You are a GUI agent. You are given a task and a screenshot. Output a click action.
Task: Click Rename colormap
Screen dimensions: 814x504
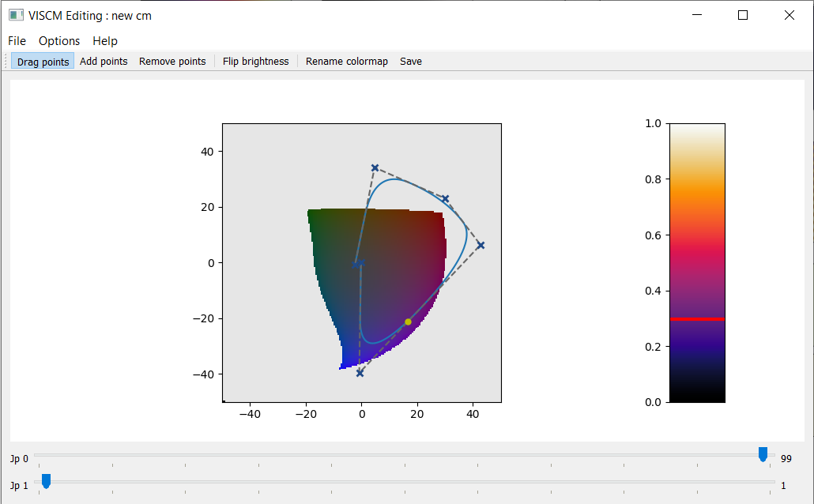346,62
